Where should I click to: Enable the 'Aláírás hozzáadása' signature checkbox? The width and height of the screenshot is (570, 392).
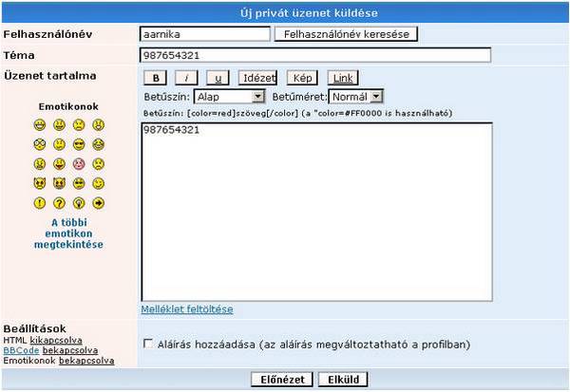point(146,343)
